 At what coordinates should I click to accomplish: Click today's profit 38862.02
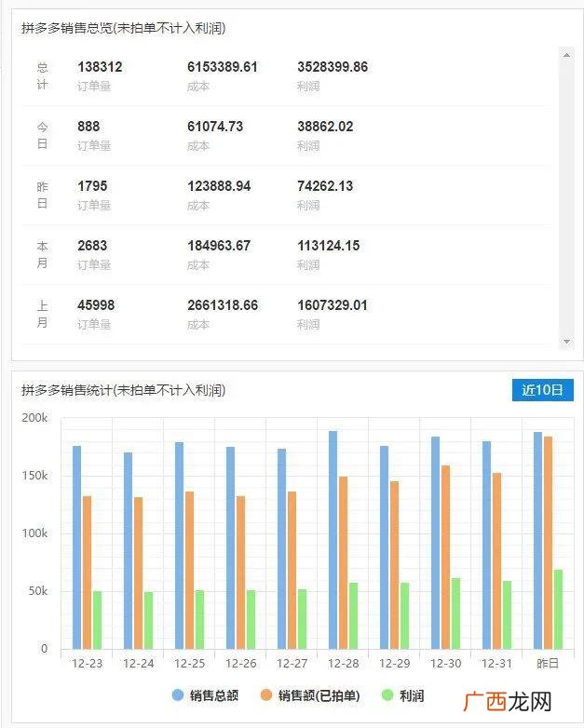[325, 127]
